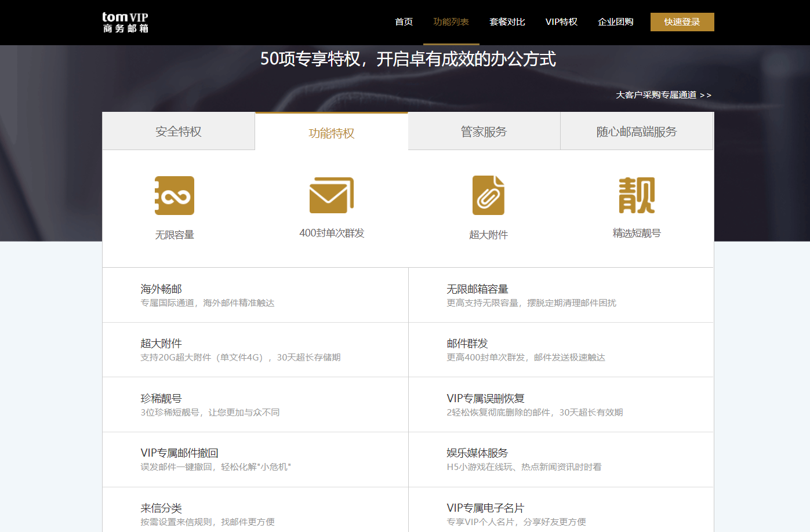810x532 pixels.
Task: Click the envelope mass-mailing icon
Action: (x=331, y=195)
